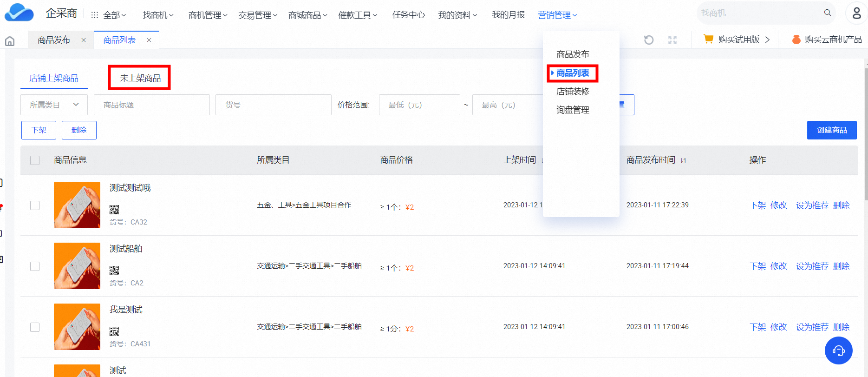Focus the 找商机 search box
Screen dimensions: 868x377
pyautogui.click(x=759, y=13)
